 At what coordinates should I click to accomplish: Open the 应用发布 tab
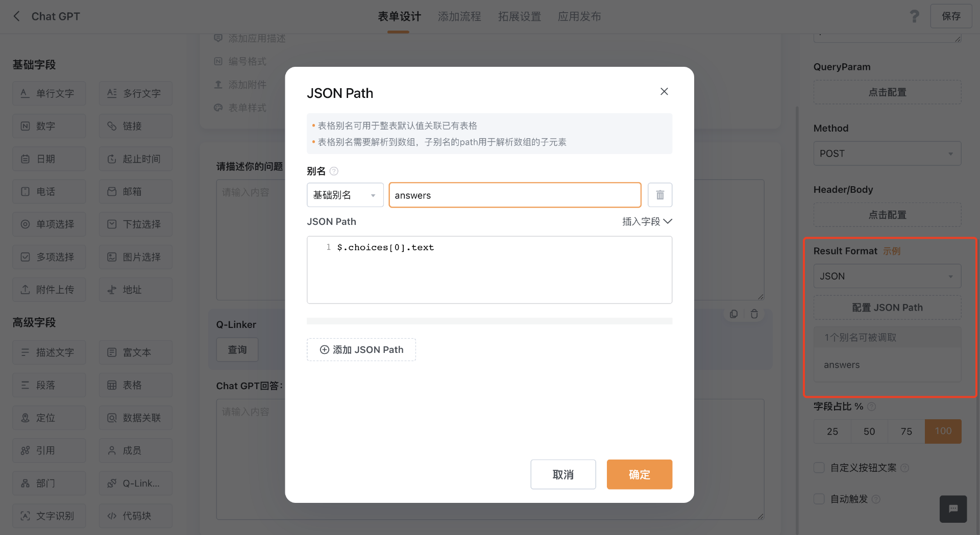579,16
